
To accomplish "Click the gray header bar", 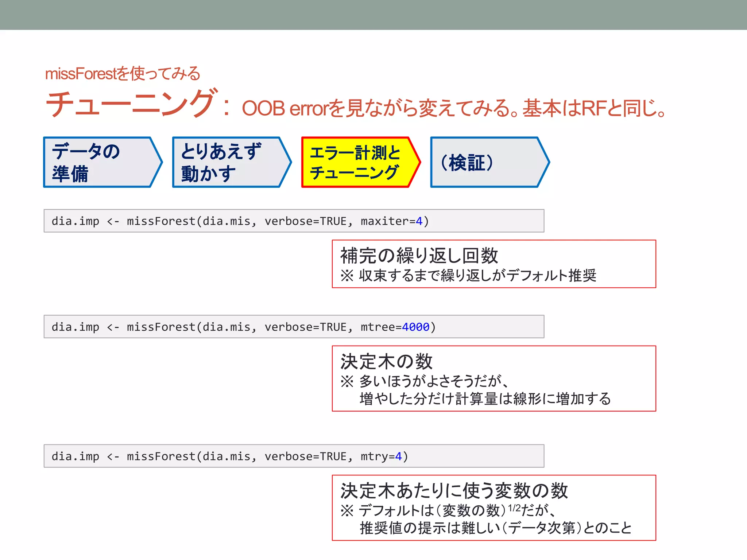I will [x=373, y=15].
